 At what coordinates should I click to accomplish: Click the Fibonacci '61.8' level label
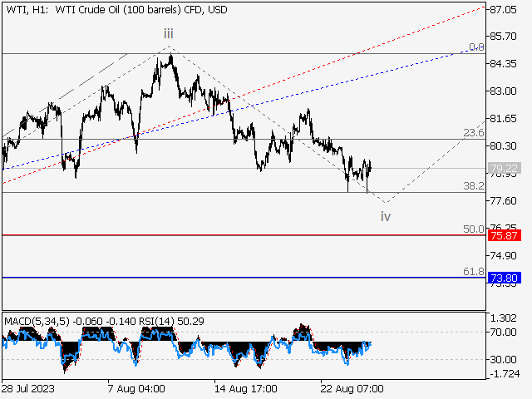tap(474, 272)
